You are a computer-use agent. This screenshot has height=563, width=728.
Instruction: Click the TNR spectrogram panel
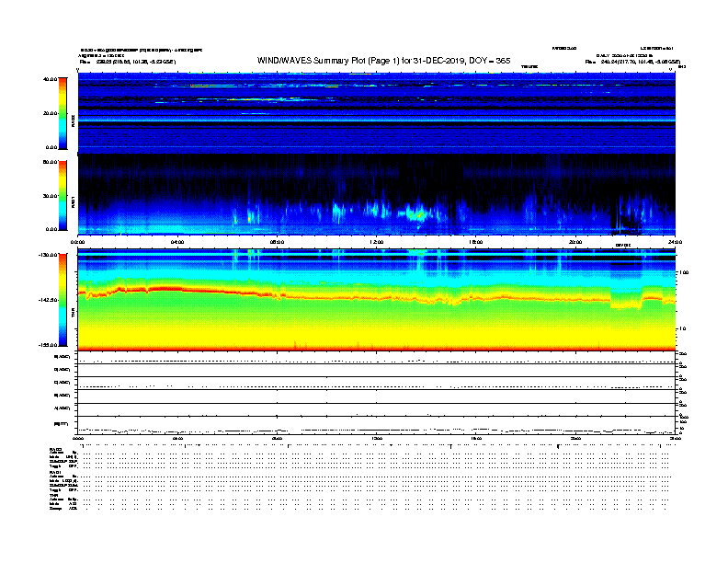click(377, 300)
